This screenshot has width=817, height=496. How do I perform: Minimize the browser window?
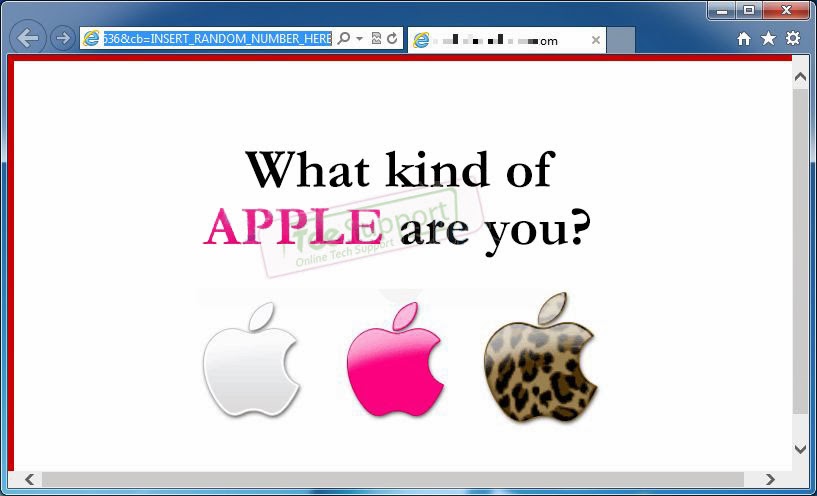click(x=722, y=10)
